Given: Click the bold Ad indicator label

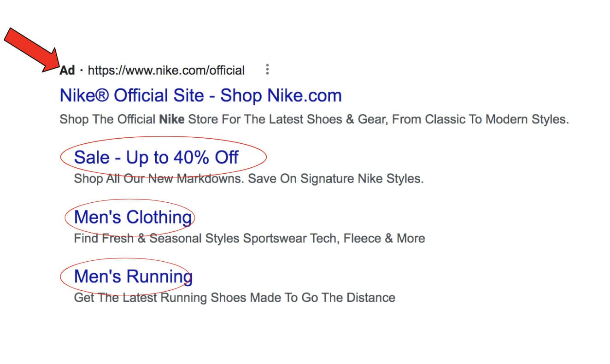Looking at the screenshot, I should click(x=67, y=70).
